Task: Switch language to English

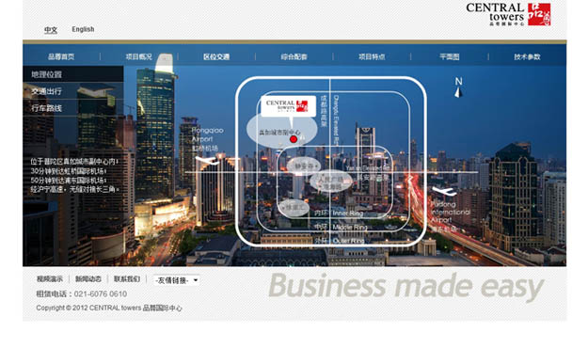Action: click(x=83, y=29)
